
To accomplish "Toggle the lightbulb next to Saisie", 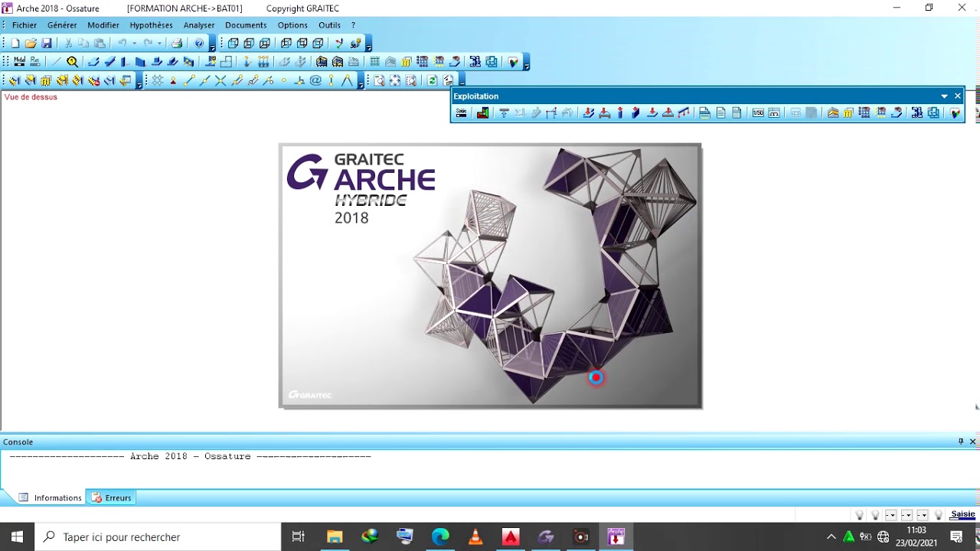I will 939,515.
